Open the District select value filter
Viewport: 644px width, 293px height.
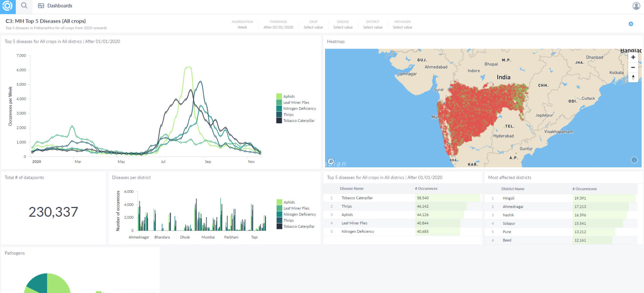pyautogui.click(x=373, y=24)
